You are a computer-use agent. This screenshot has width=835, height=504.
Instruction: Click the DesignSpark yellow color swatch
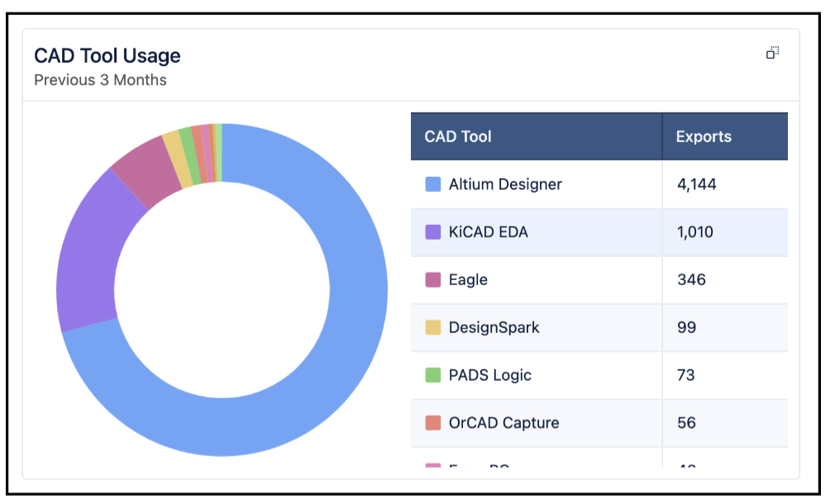click(433, 327)
